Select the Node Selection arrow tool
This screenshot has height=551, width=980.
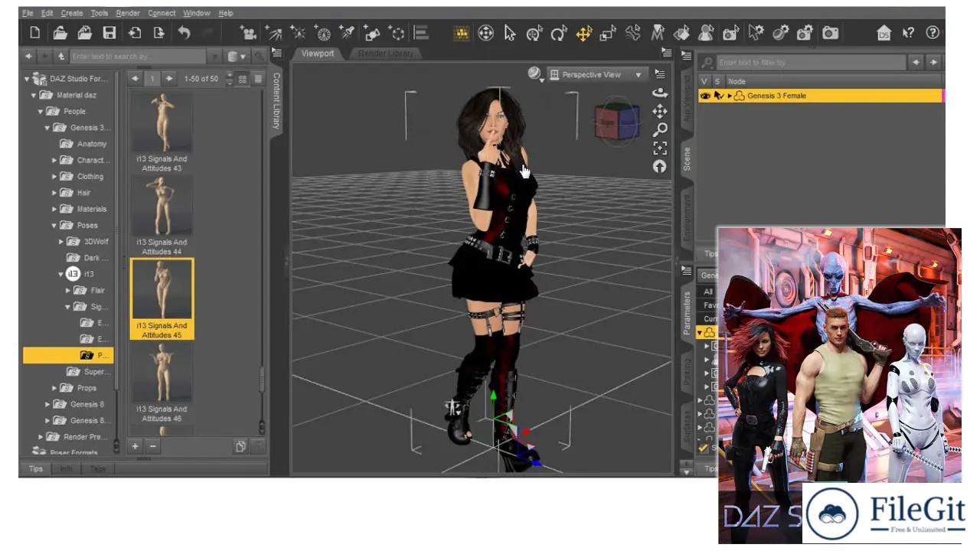coord(510,33)
